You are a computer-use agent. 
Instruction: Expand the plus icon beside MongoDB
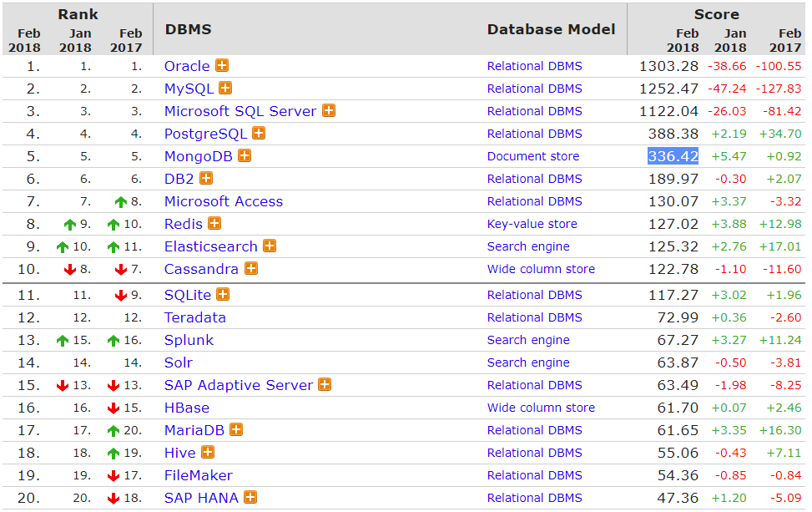tap(245, 155)
